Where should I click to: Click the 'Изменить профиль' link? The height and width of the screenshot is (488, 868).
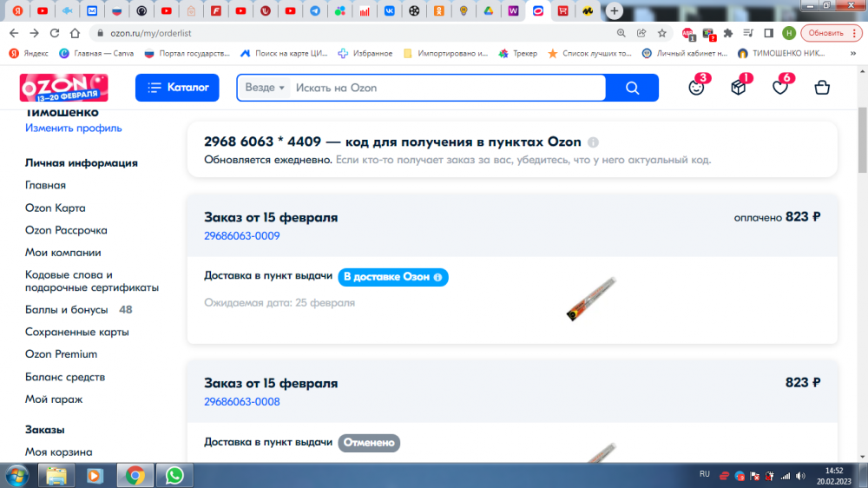point(74,129)
